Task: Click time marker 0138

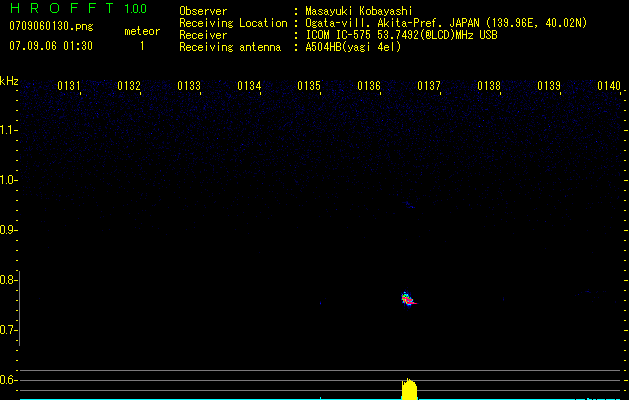Action: click(x=489, y=86)
